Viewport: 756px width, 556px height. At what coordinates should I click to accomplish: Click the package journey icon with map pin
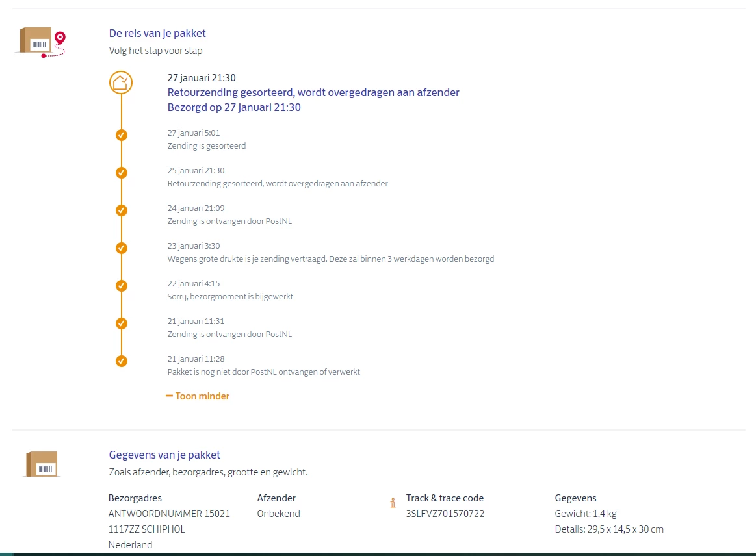click(42, 42)
